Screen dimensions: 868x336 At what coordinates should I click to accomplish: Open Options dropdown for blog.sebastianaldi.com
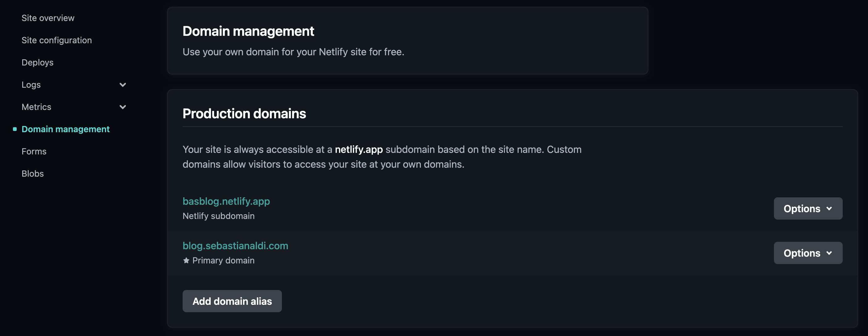[808, 253]
